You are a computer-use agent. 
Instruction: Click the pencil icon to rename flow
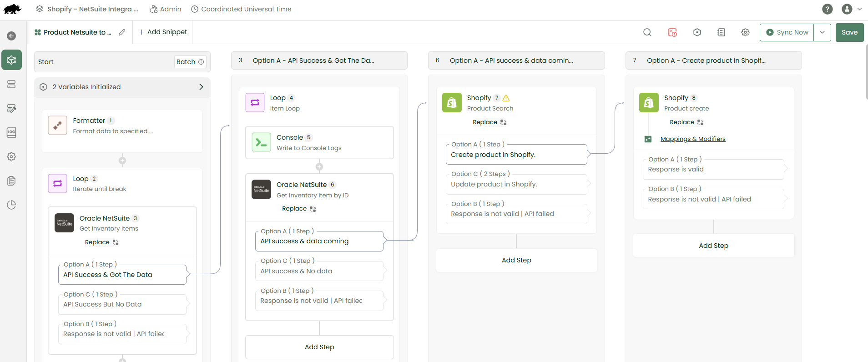(x=122, y=32)
